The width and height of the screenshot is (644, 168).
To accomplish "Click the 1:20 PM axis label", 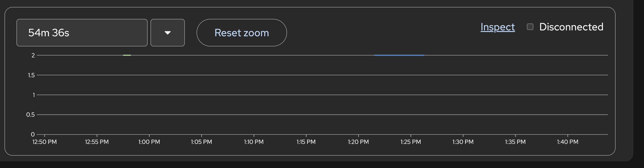I will click(358, 142).
